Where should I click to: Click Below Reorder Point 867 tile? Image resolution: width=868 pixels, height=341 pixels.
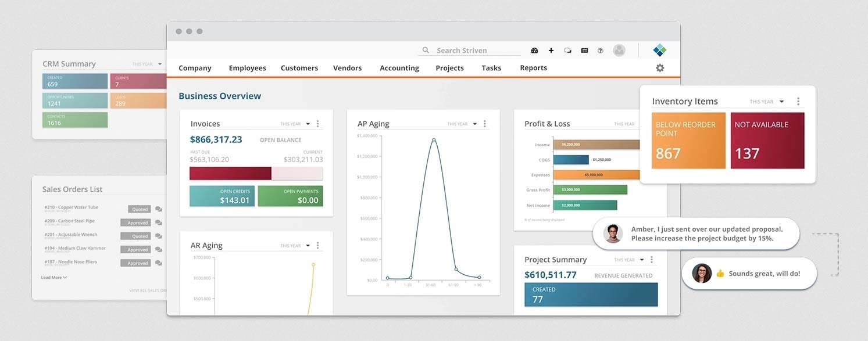[688, 141]
